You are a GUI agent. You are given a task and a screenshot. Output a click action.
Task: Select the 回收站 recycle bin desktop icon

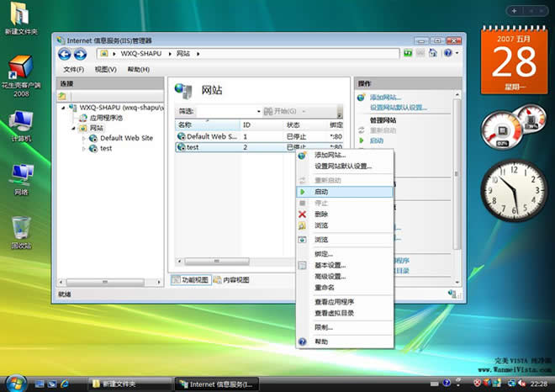click(x=20, y=229)
